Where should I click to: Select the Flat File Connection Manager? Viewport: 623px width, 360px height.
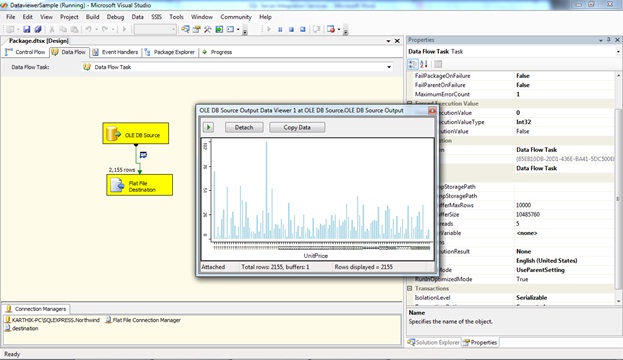[143, 320]
